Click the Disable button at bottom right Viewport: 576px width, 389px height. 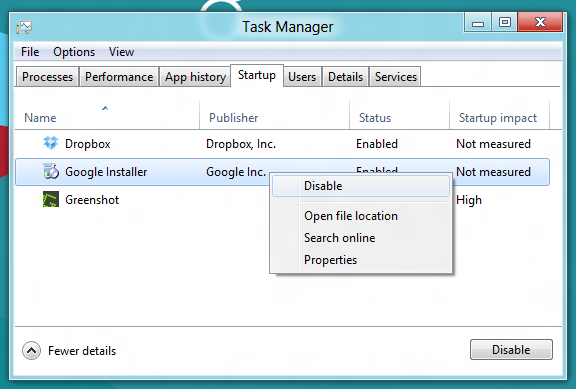pyautogui.click(x=511, y=350)
